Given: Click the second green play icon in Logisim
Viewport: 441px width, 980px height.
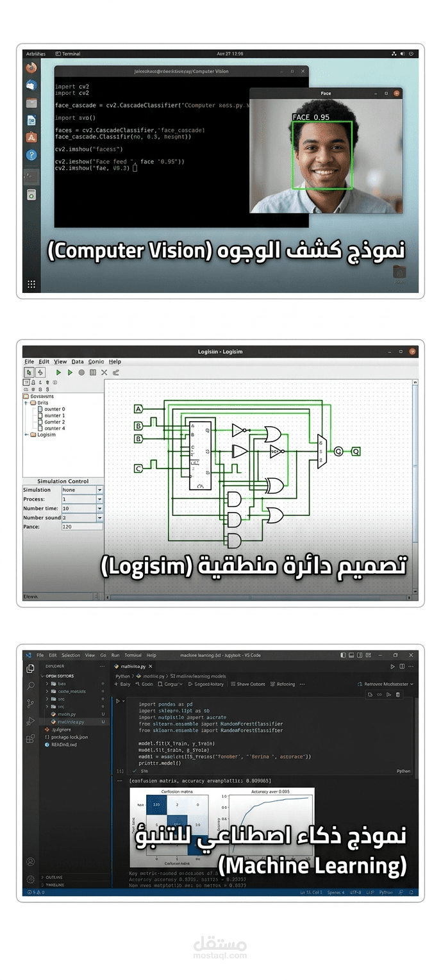Looking at the screenshot, I should pyautogui.click(x=71, y=372).
